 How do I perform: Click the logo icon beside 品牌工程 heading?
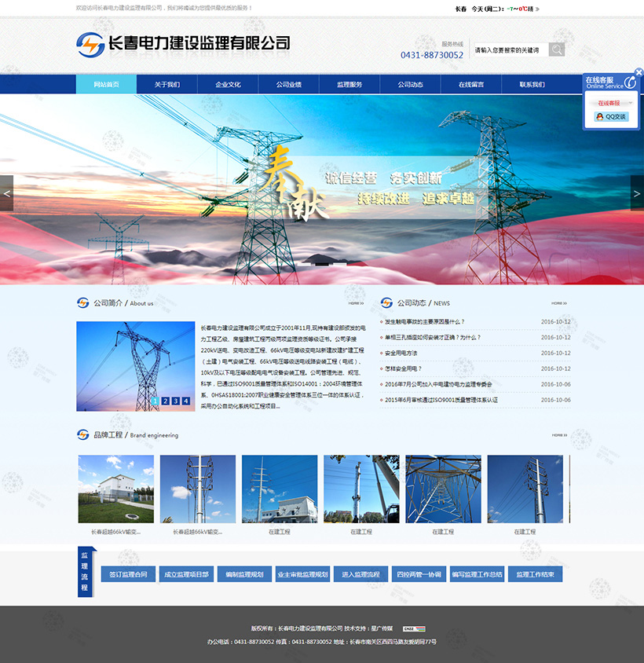click(x=82, y=434)
